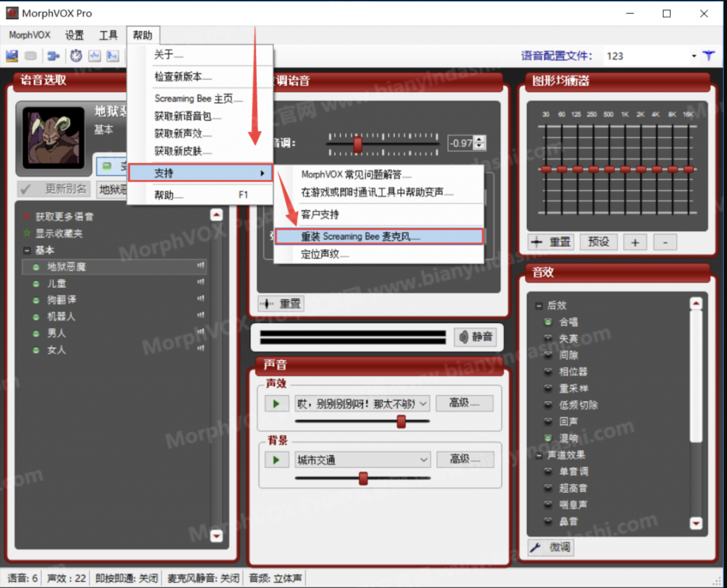Click the equalizer 预设 button
727x588 pixels.
tap(599, 242)
